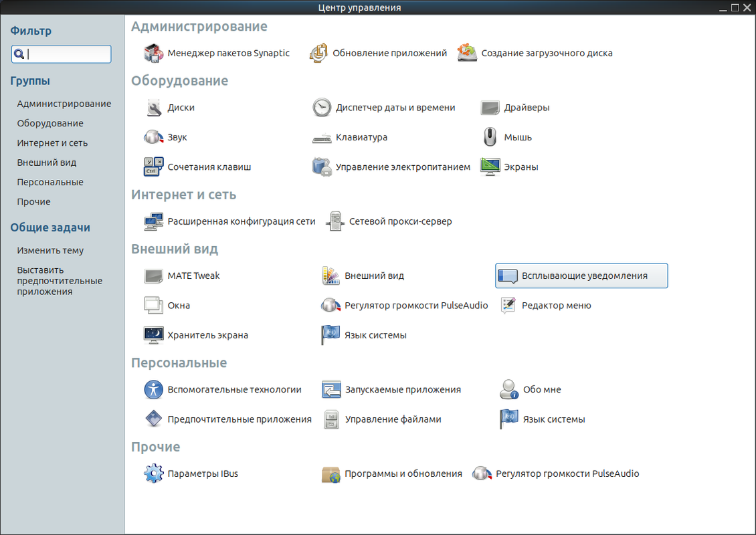Open the highlighted Всплывающие уведомления item

581,276
